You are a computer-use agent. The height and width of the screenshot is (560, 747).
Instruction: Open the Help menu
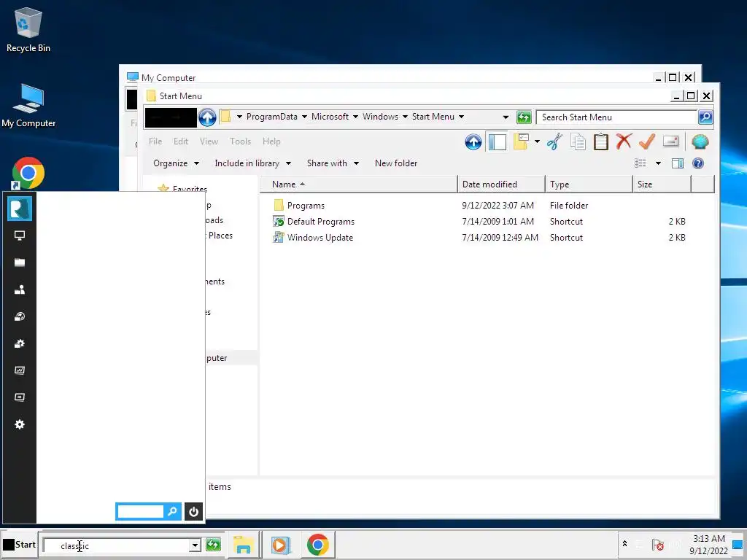click(271, 141)
